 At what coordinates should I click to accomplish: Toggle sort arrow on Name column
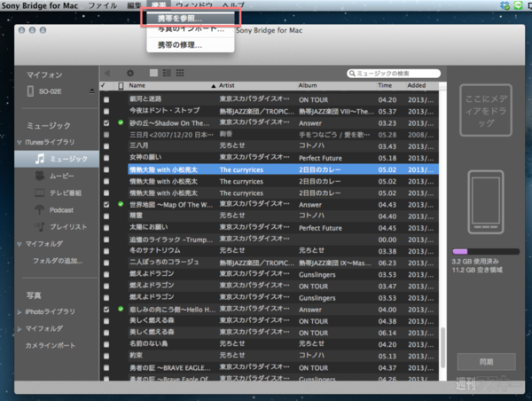(x=214, y=86)
